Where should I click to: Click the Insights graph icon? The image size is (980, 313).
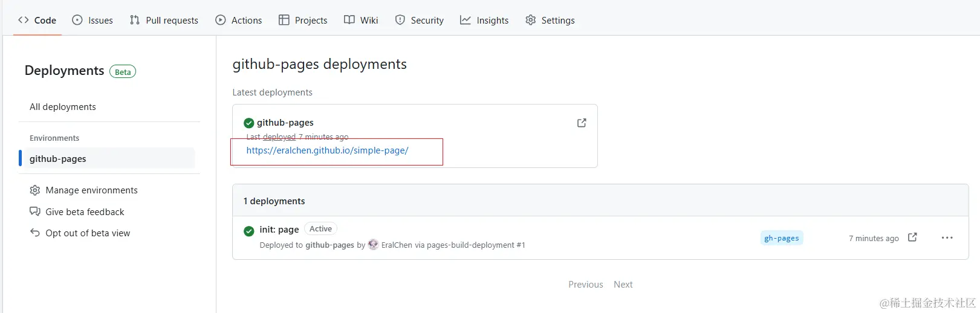466,20
